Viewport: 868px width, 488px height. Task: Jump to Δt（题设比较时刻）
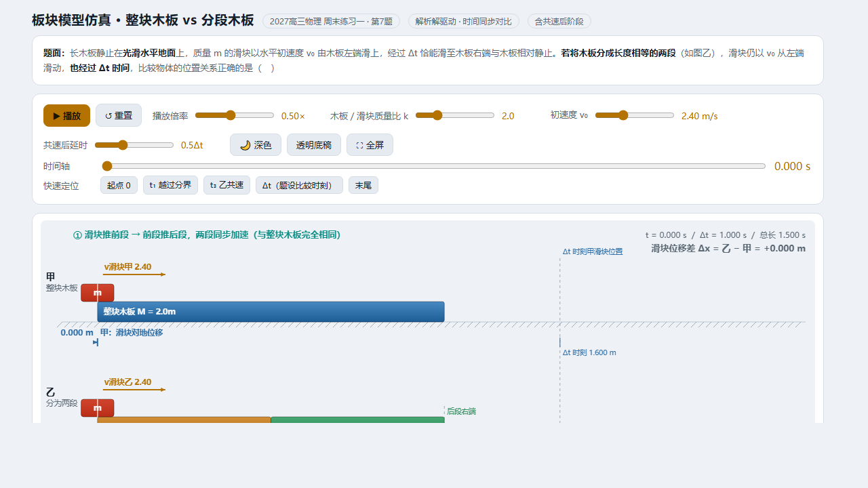(299, 185)
